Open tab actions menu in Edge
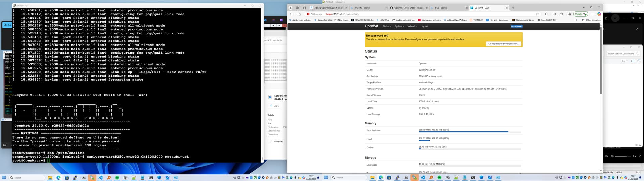This screenshot has height=181, width=644. point(304,8)
